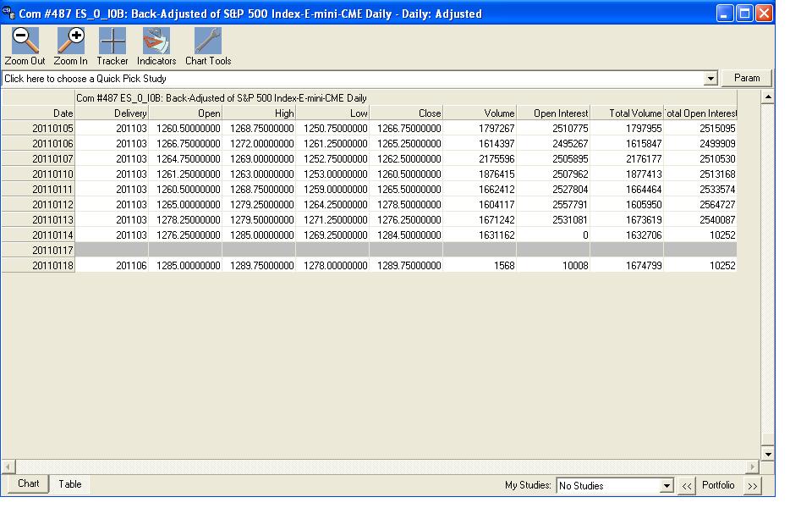
Task: Click close value 1266.75000000 for 20110105
Action: pyautogui.click(x=406, y=128)
